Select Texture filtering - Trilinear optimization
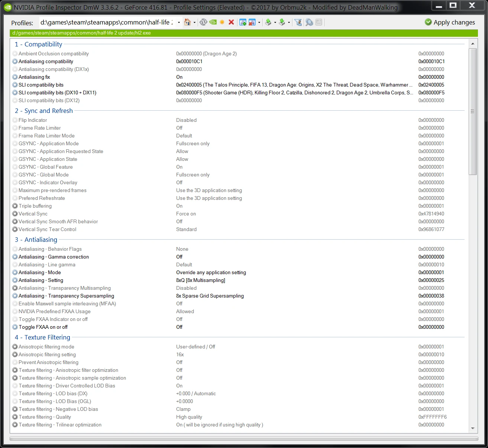Viewport: 488px width, 448px height. coord(60,425)
